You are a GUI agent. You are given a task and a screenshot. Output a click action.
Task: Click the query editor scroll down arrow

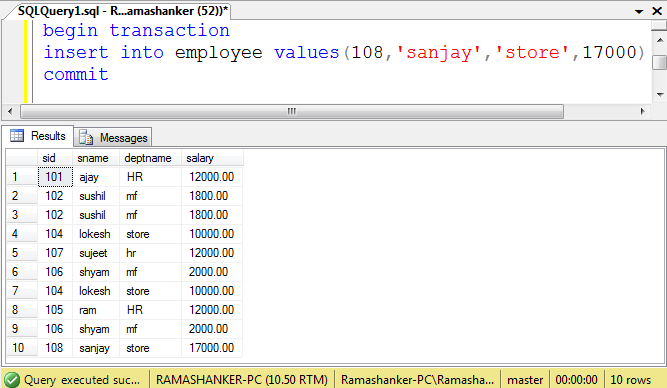pyautogui.click(x=660, y=94)
